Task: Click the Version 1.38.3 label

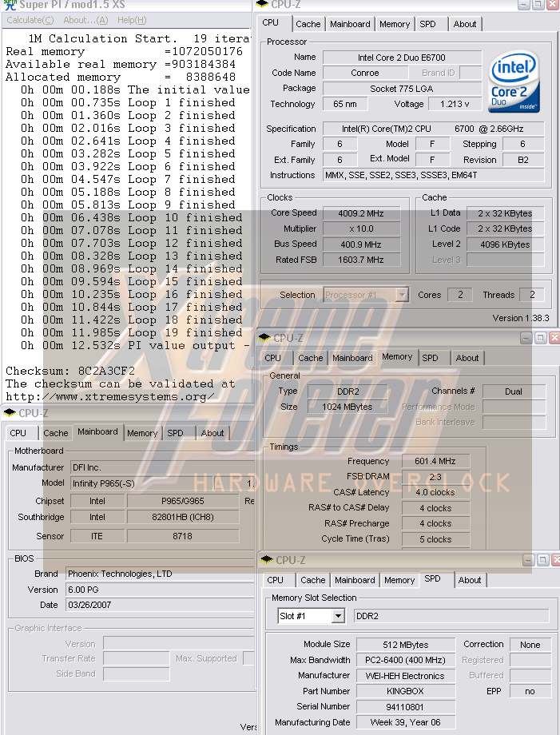Action: [521, 318]
